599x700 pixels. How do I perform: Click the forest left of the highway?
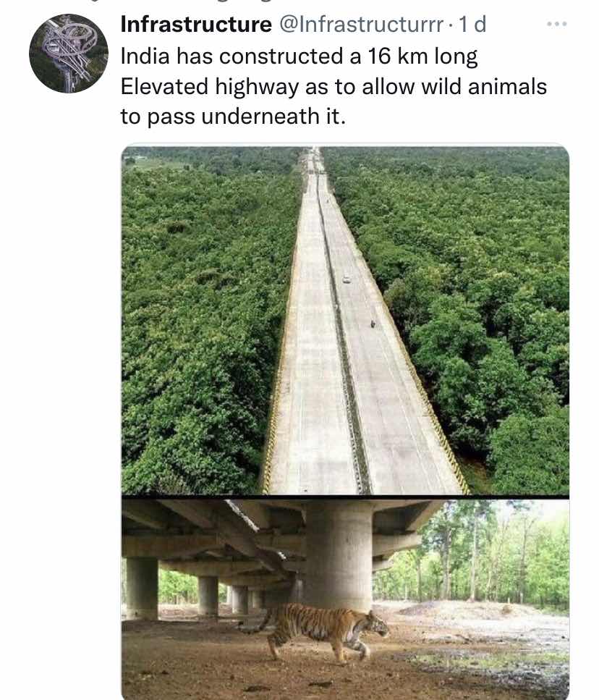pos(200,321)
